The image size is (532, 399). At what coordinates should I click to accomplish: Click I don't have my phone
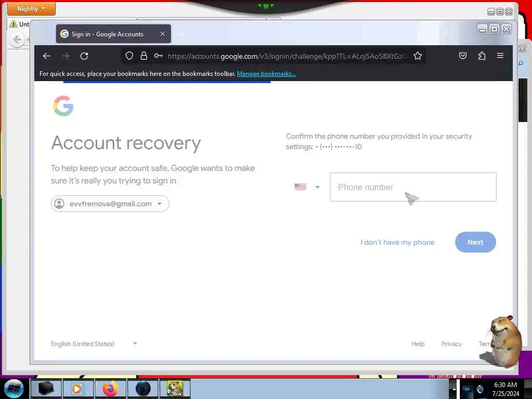click(397, 242)
